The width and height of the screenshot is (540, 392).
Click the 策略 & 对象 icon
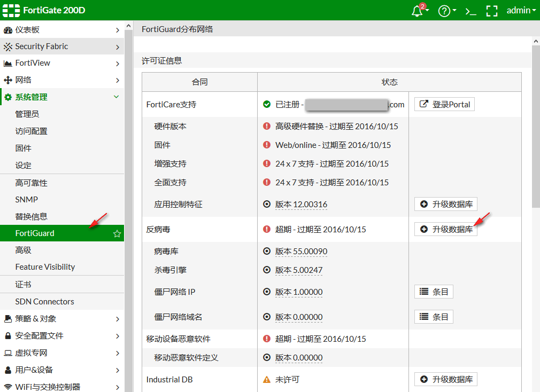[8, 319]
